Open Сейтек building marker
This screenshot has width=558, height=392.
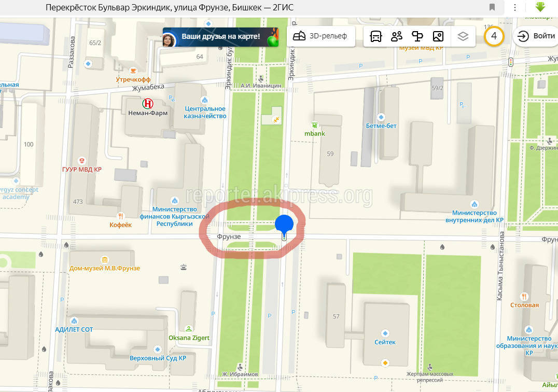click(385, 333)
